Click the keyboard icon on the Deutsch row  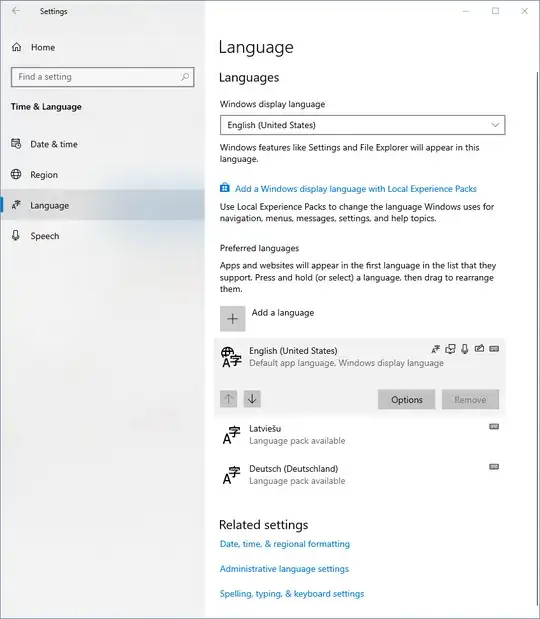click(x=494, y=467)
